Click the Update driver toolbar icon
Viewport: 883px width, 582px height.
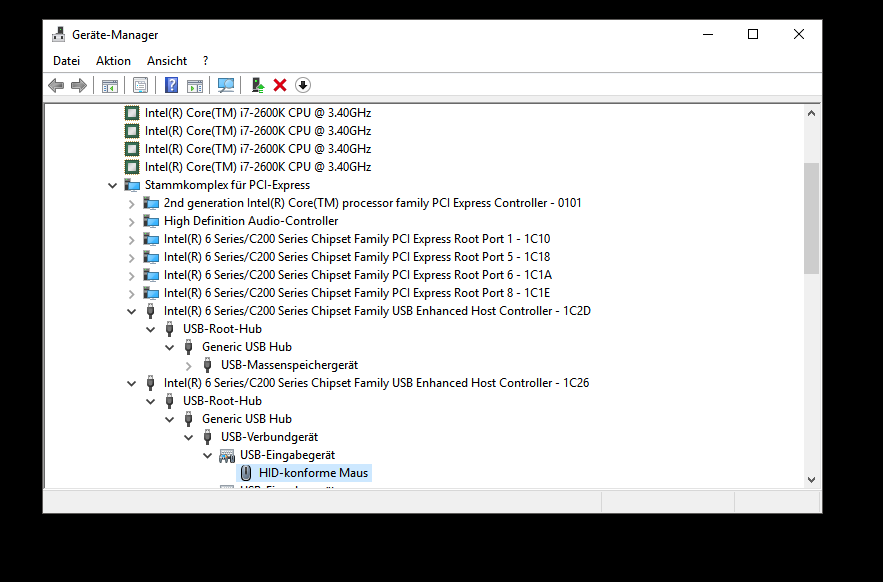point(258,86)
